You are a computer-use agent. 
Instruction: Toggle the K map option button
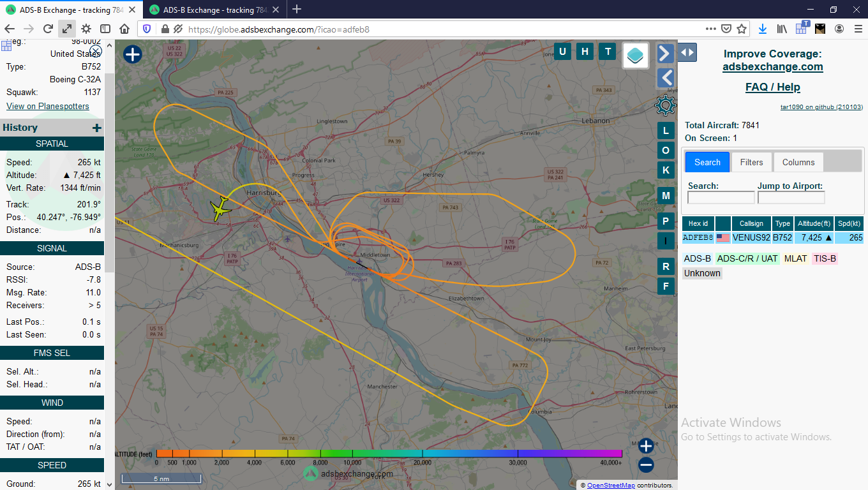[x=666, y=170]
